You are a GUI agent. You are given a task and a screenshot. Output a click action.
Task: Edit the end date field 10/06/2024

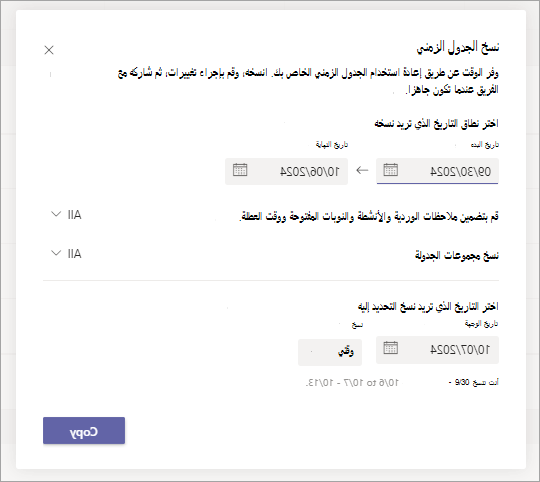pyautogui.click(x=286, y=171)
